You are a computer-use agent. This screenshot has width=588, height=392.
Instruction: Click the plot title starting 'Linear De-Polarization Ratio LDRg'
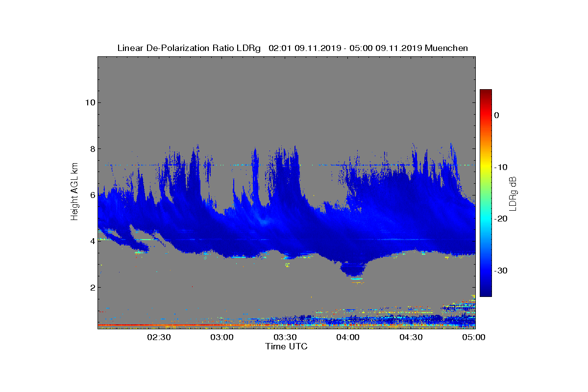(293, 48)
